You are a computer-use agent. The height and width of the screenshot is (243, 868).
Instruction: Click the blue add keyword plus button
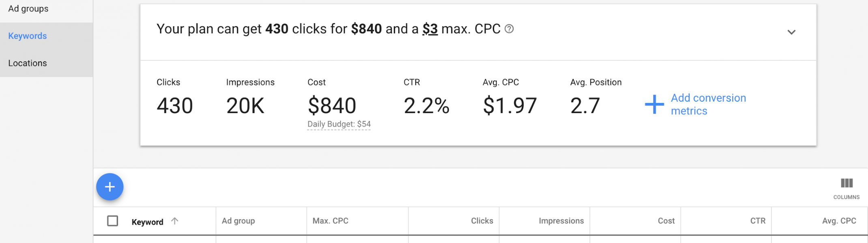[x=110, y=187]
